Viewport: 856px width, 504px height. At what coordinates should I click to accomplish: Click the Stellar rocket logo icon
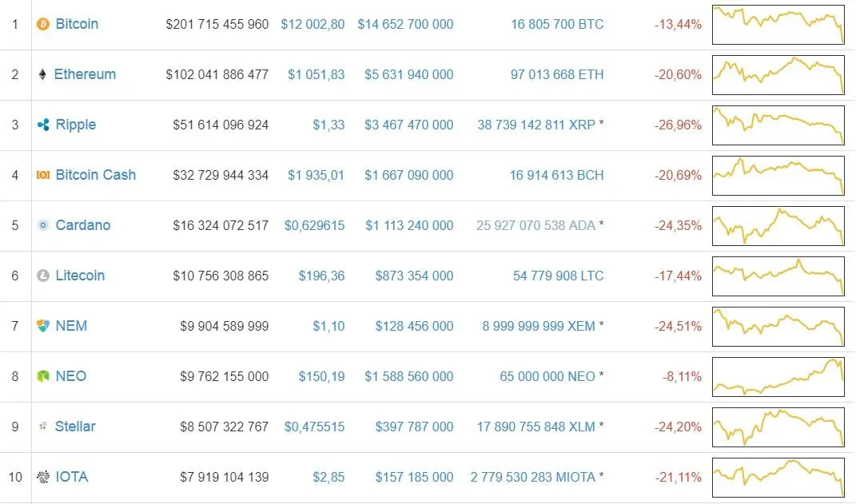click(43, 427)
